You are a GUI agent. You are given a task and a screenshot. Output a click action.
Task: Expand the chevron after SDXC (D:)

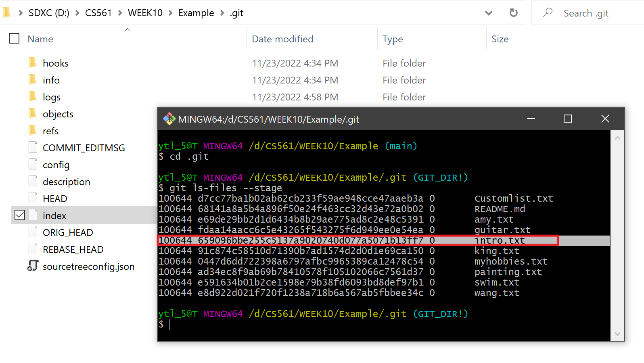coord(77,13)
